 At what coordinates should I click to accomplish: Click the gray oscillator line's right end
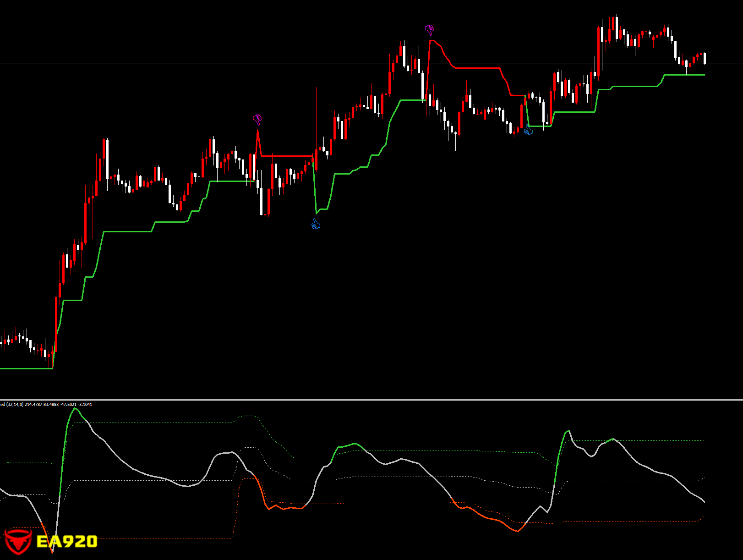point(704,502)
